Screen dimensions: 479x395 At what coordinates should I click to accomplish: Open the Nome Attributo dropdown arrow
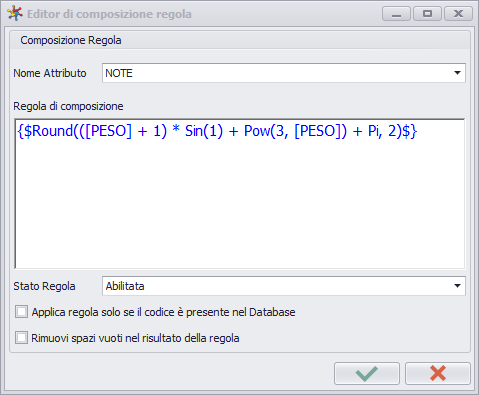[x=457, y=73]
